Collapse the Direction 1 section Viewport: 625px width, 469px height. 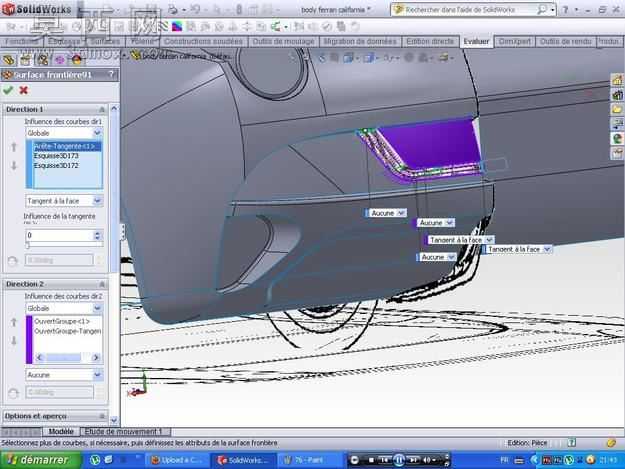102,109
